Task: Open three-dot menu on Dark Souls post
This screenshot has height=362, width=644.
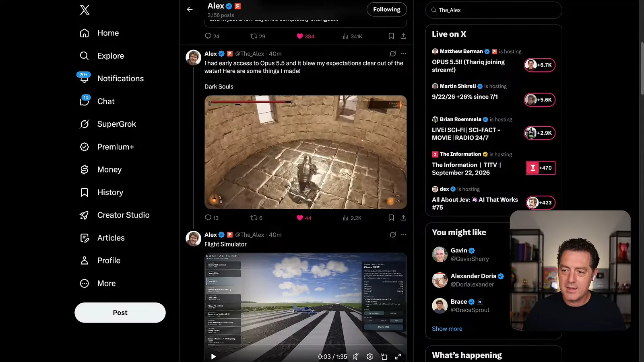Action: pyautogui.click(x=403, y=53)
